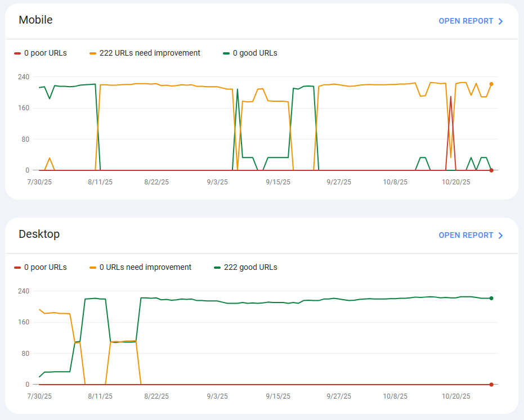
Task: Expand the Desktop report section header
Action: pos(39,234)
